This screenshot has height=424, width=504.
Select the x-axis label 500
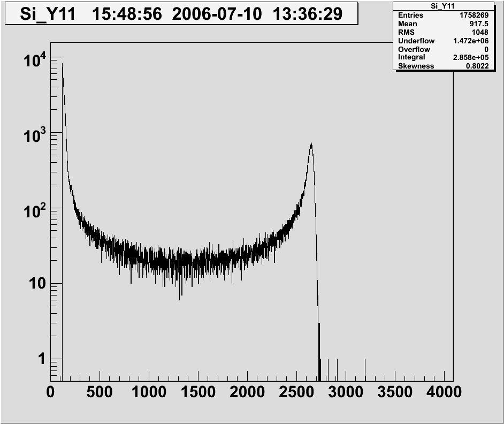coord(100,392)
